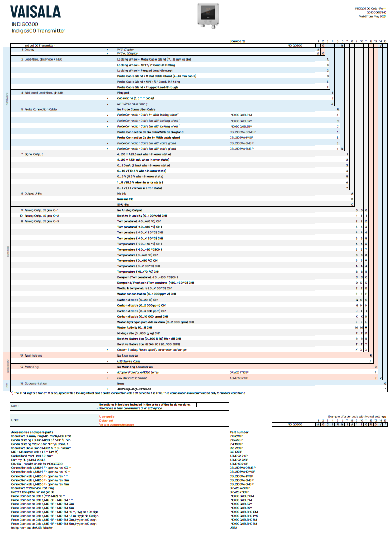The width and height of the screenshot is (392, 533).
Task: Click 'No Analog Output' option
Action: pyautogui.click(x=130, y=210)
